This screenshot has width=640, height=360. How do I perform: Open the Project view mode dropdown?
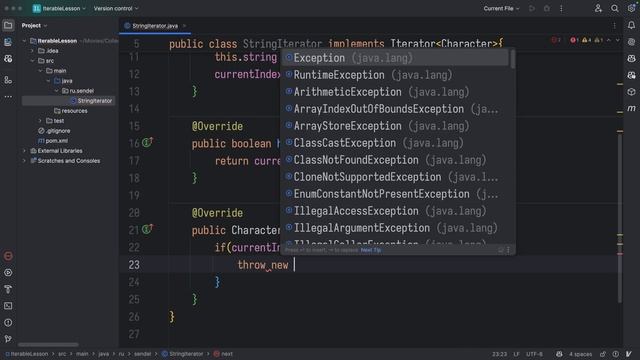tap(35, 25)
